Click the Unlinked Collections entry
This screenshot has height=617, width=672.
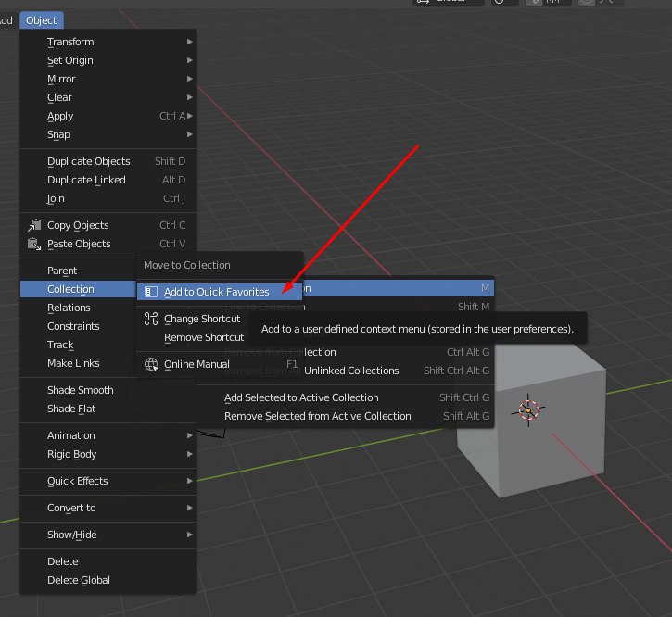pyautogui.click(x=351, y=371)
